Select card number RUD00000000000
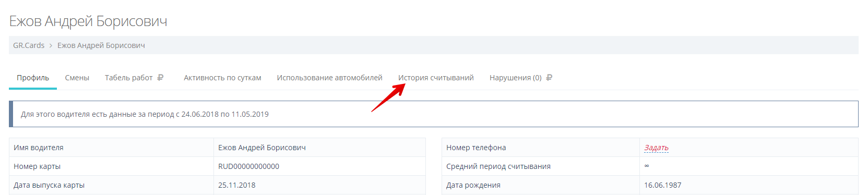The height and width of the screenshot is (195, 868). (248, 166)
